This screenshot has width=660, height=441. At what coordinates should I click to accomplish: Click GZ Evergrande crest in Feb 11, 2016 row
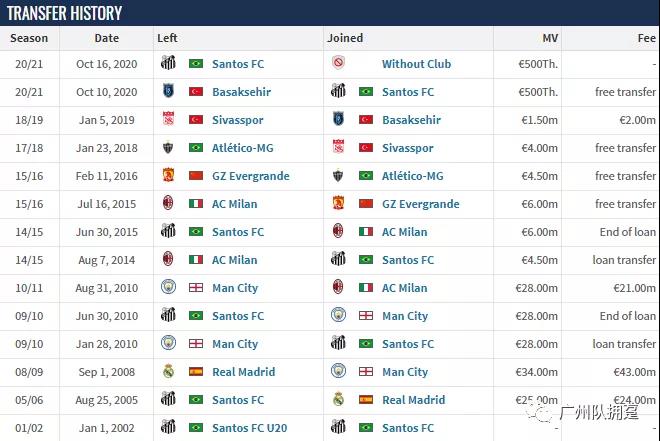[x=168, y=175]
